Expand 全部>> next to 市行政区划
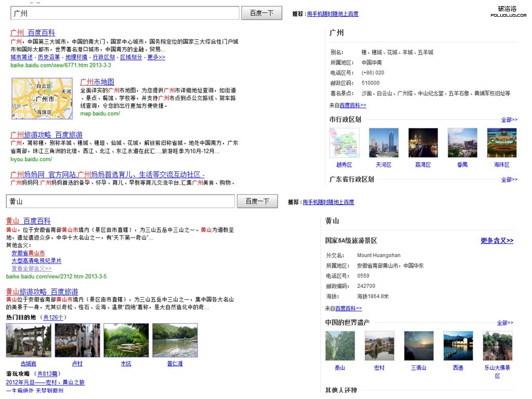The height and width of the screenshot is (399, 532). pos(509,120)
